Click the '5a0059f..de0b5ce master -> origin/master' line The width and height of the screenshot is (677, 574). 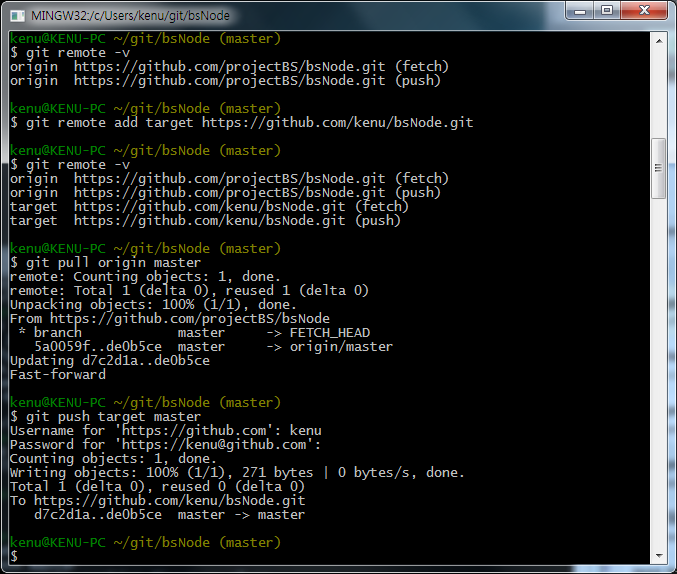pyautogui.click(x=213, y=347)
